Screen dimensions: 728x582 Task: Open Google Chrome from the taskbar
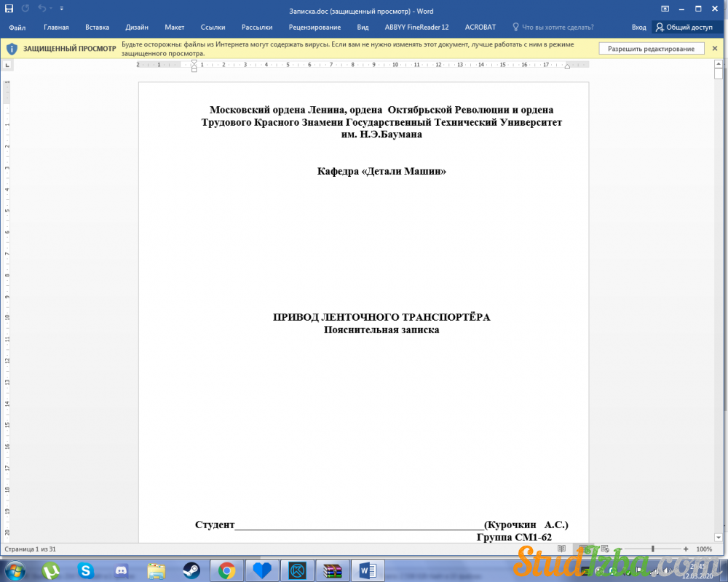point(226,570)
